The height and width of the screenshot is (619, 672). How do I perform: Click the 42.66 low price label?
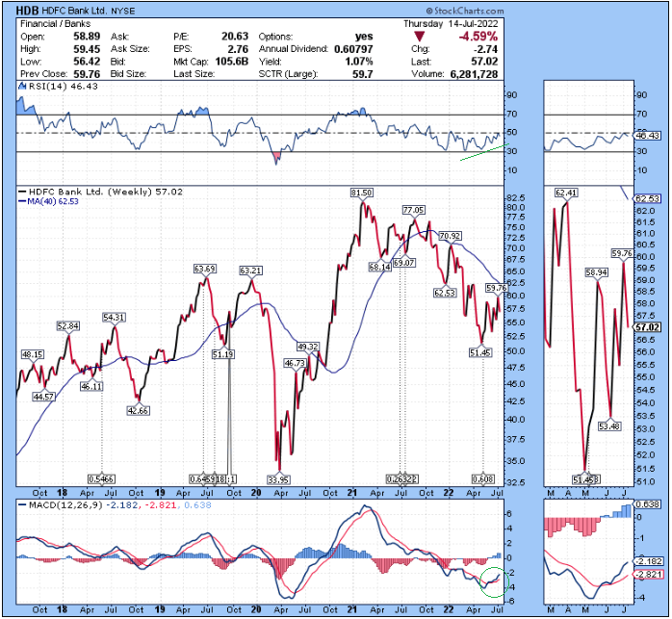(138, 411)
